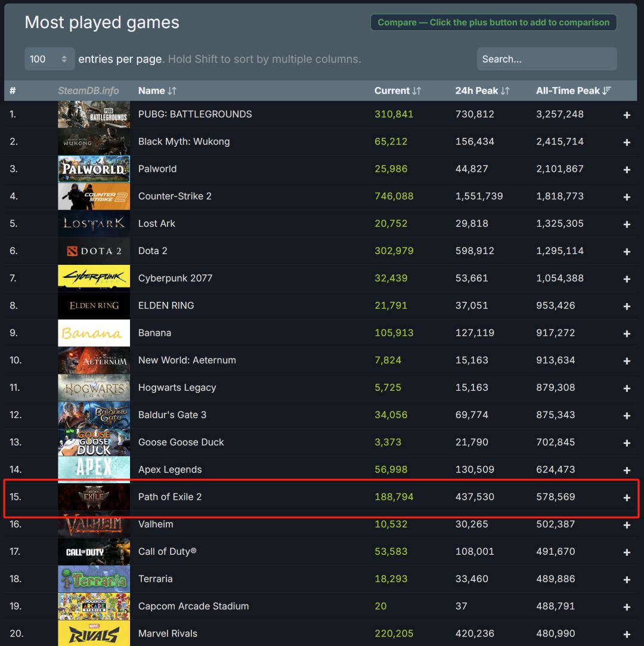This screenshot has height=646, width=644.
Task: Add Valheim to comparison
Action: click(x=627, y=525)
